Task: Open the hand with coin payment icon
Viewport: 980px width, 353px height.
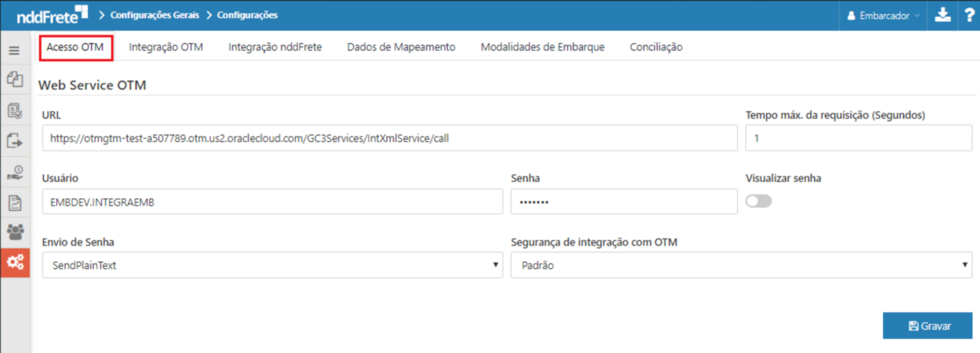Action: tap(14, 172)
